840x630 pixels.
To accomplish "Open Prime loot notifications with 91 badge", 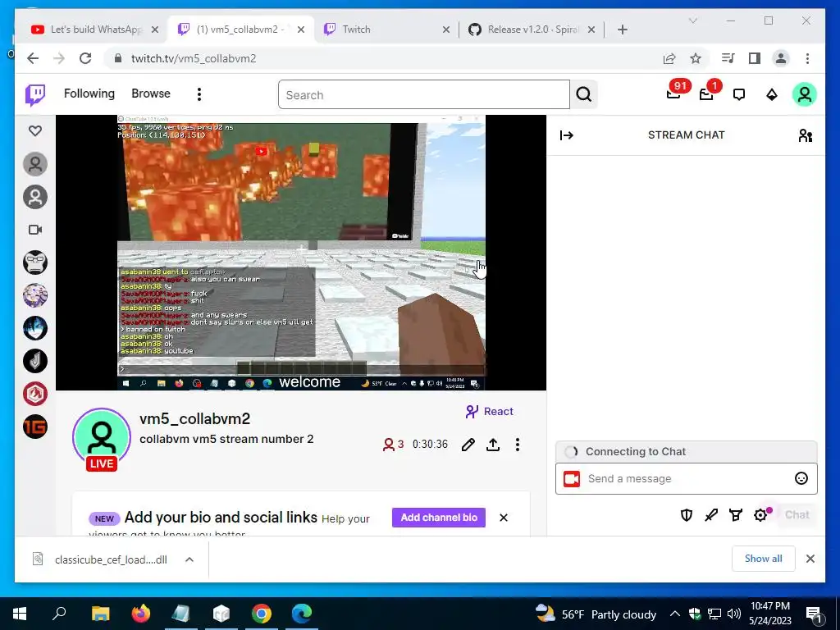I will [x=674, y=94].
